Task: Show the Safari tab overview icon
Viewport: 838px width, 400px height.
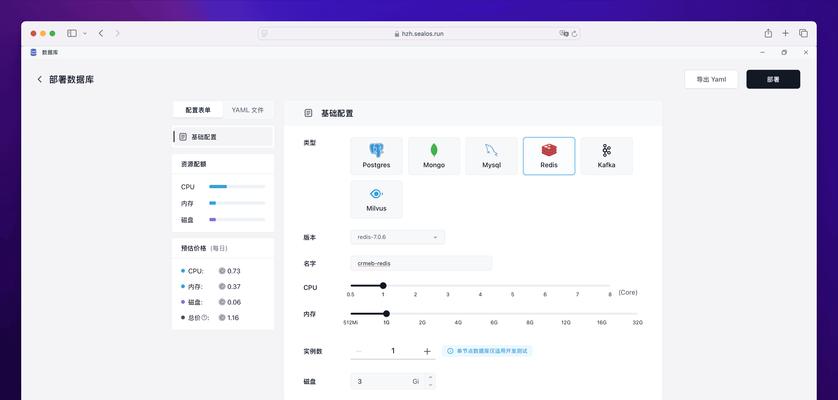Action: pos(803,33)
